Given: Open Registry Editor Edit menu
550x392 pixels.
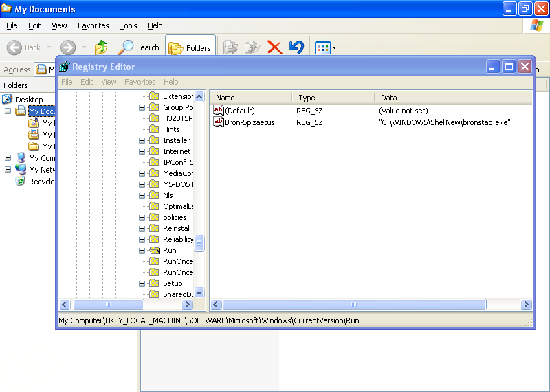Looking at the screenshot, I should tap(87, 82).
